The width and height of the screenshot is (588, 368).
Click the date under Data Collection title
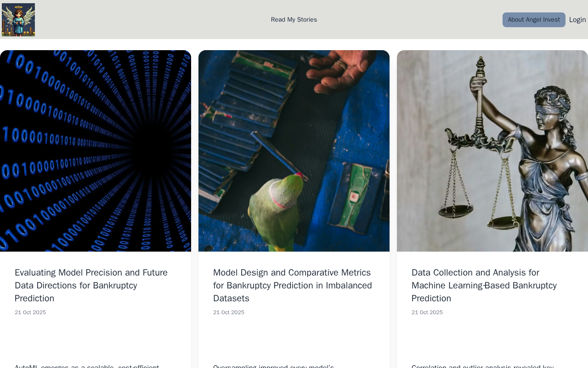pos(427,312)
